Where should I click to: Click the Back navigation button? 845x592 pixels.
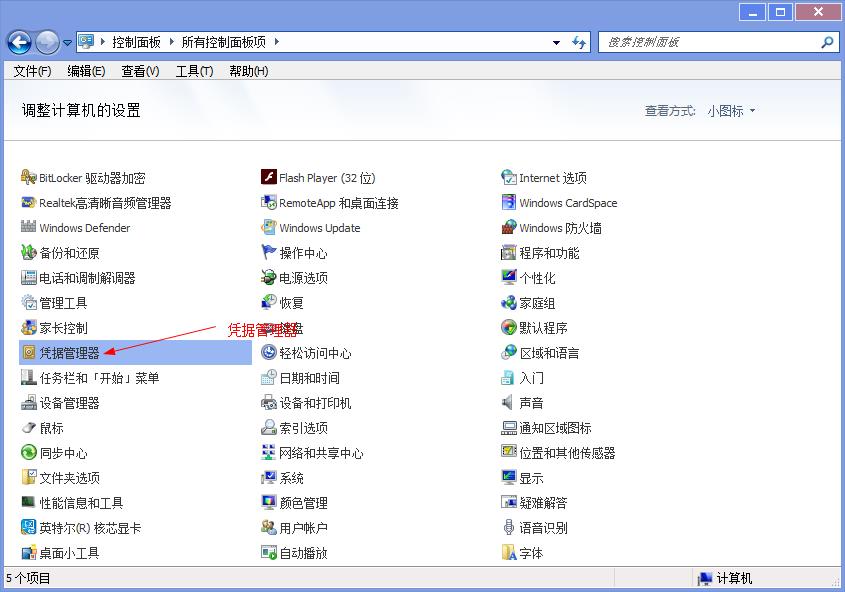point(19,43)
